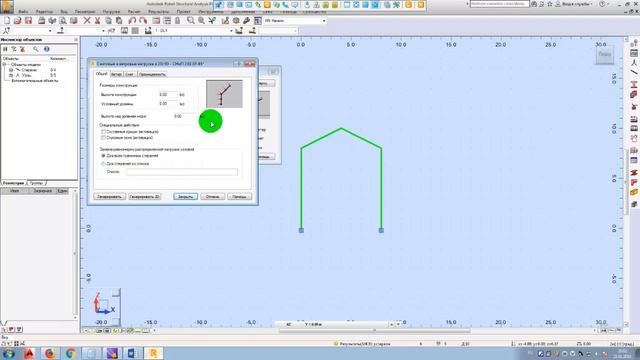Image resolution: width=640 pixels, height=360 pixels.
Task: Open the load case DL1 dropdown
Action: 231,31
